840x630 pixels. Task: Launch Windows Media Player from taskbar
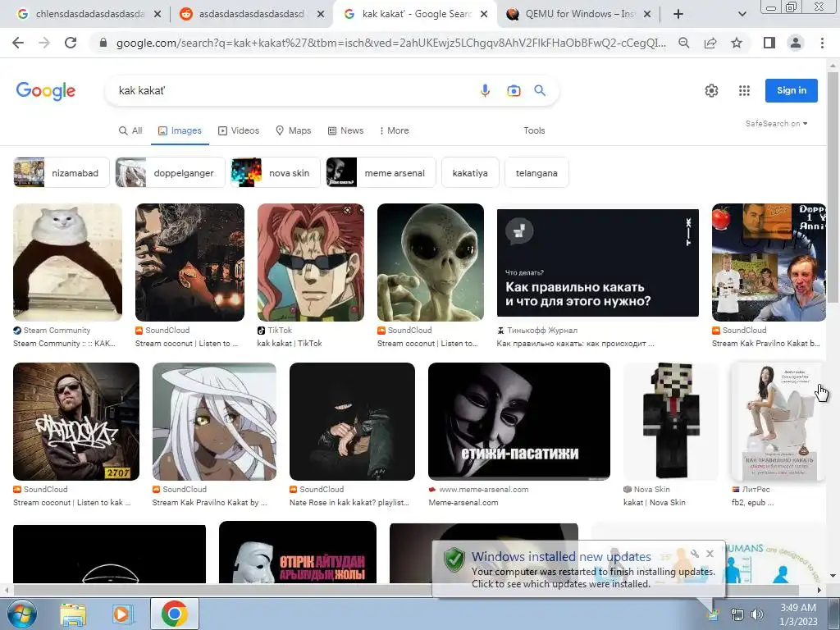click(121, 614)
